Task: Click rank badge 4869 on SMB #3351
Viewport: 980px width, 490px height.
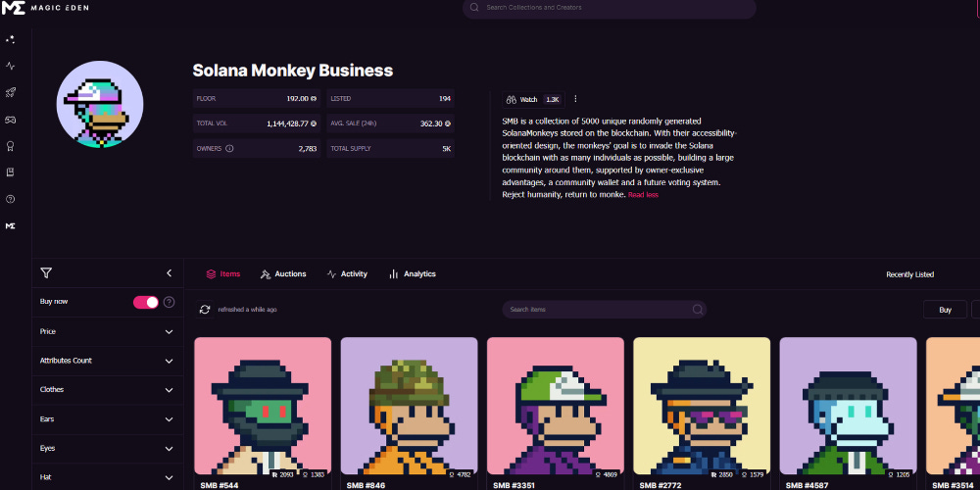Action: coord(608,474)
